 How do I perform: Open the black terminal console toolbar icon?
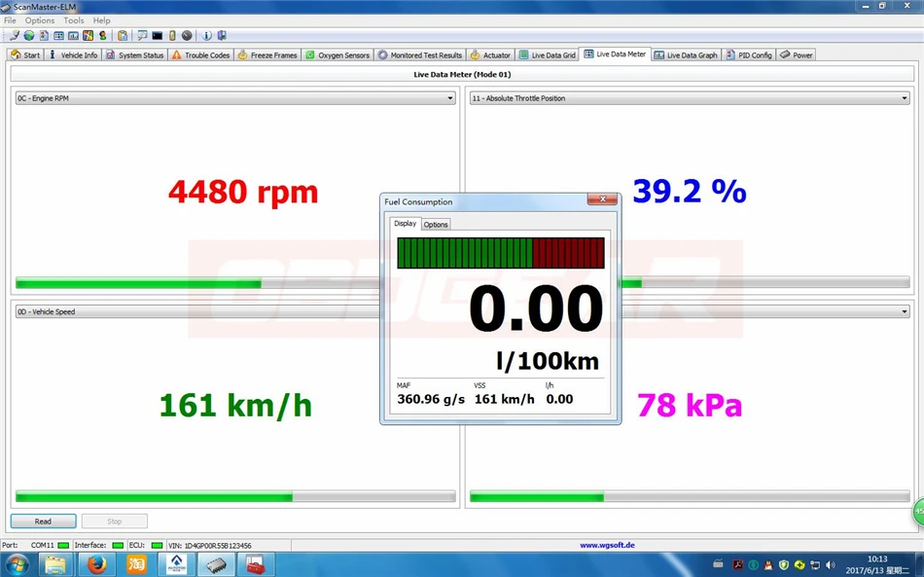coord(157,36)
